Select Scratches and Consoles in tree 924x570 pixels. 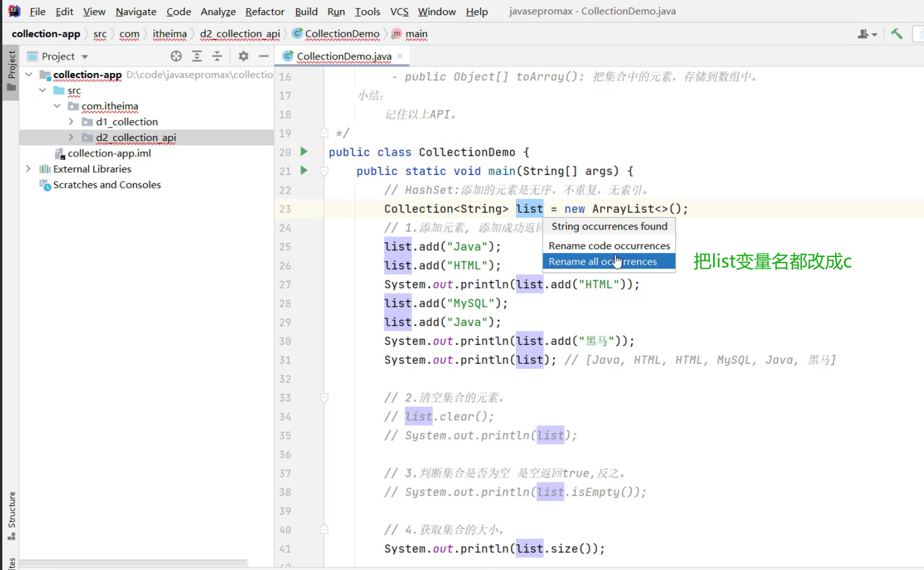(x=107, y=184)
